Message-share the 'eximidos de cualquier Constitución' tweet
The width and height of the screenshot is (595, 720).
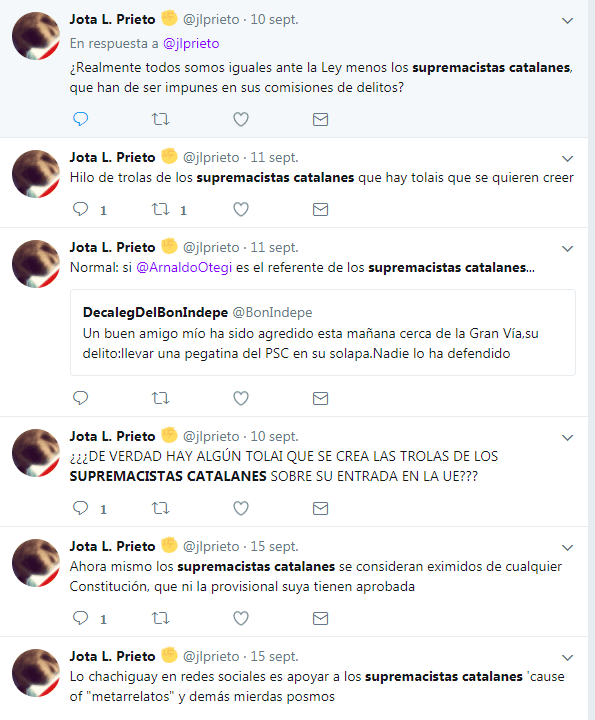point(320,619)
